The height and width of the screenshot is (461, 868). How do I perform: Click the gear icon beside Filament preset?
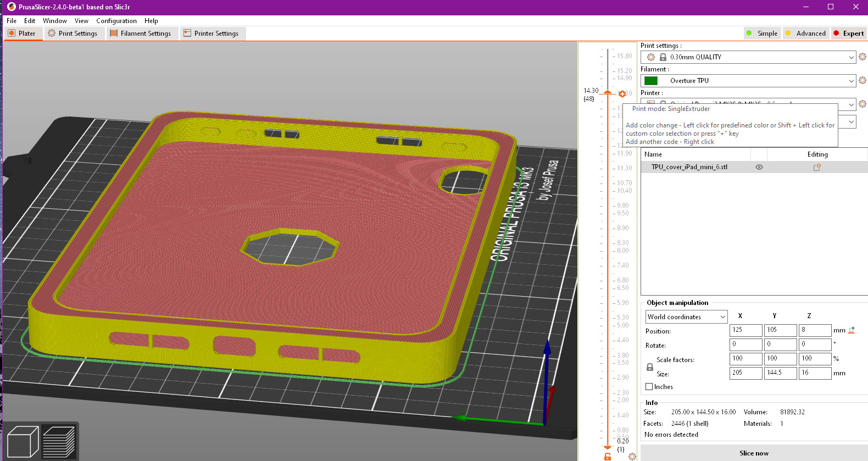point(863,80)
